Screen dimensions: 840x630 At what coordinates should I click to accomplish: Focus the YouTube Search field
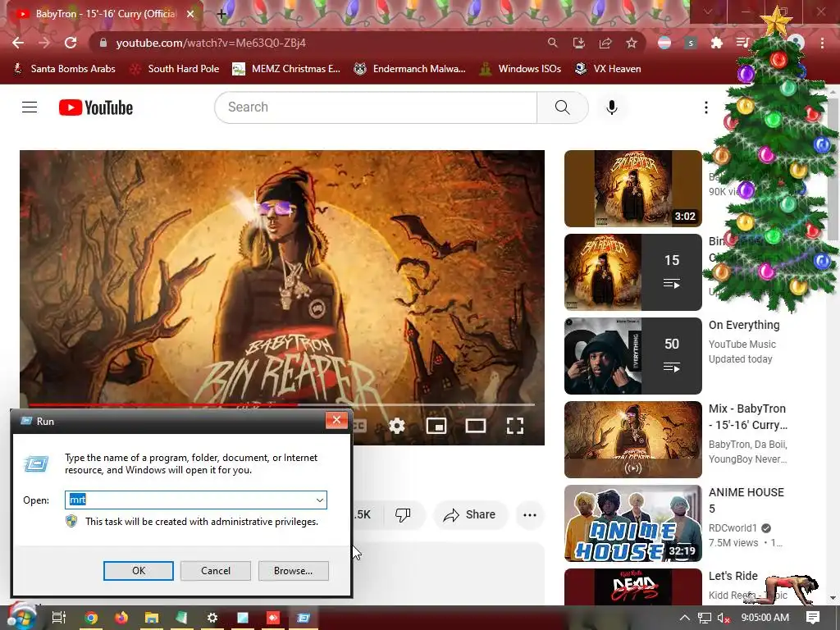coord(376,107)
